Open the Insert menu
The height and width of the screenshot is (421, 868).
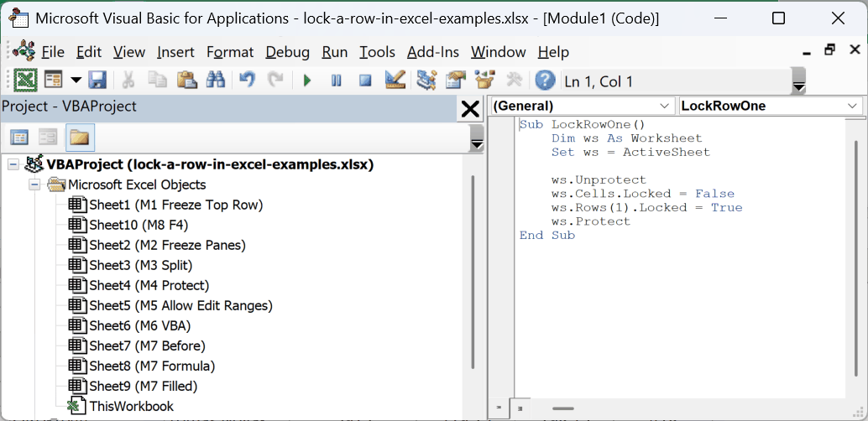tap(175, 52)
